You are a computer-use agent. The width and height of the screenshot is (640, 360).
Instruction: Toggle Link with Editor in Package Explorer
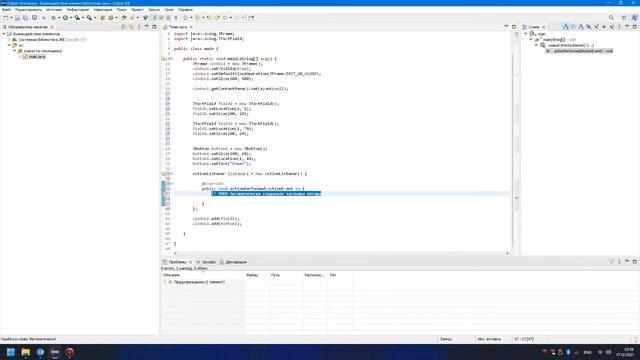131,27
